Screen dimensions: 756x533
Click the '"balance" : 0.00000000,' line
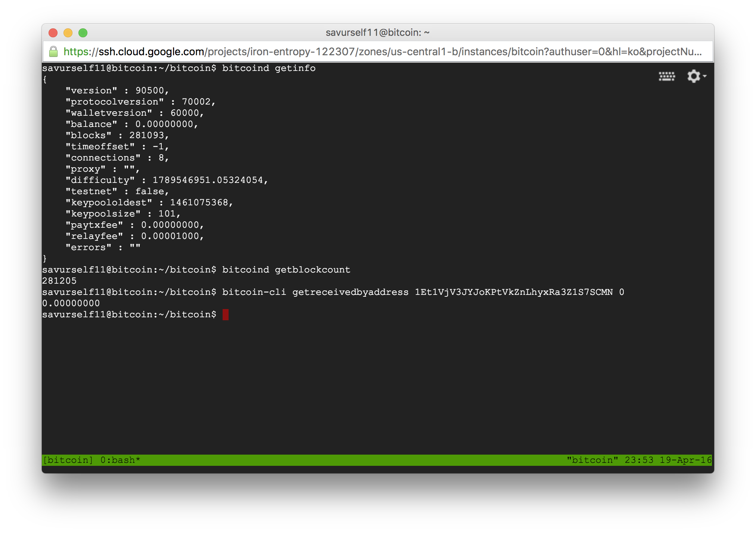[x=132, y=124]
